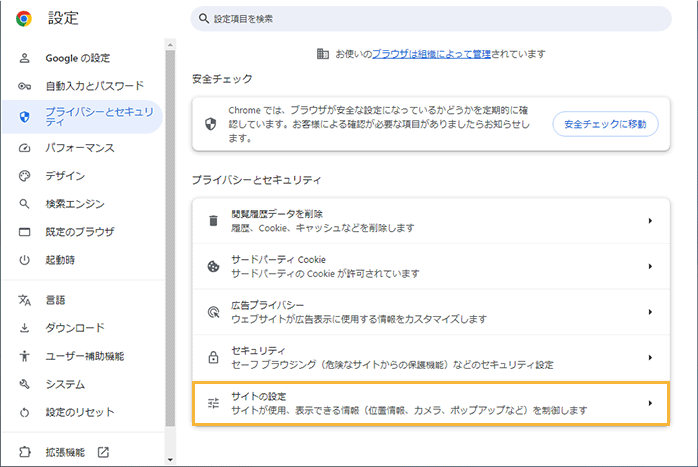698x467 pixels.
Task: Click the cookie icon beside サードパーティ Cookie
Action: tap(212, 267)
